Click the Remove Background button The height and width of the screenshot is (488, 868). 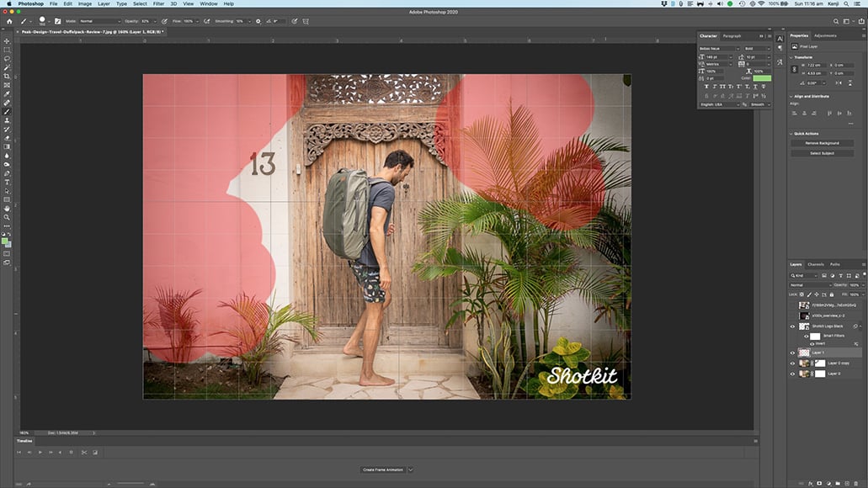pyautogui.click(x=822, y=143)
